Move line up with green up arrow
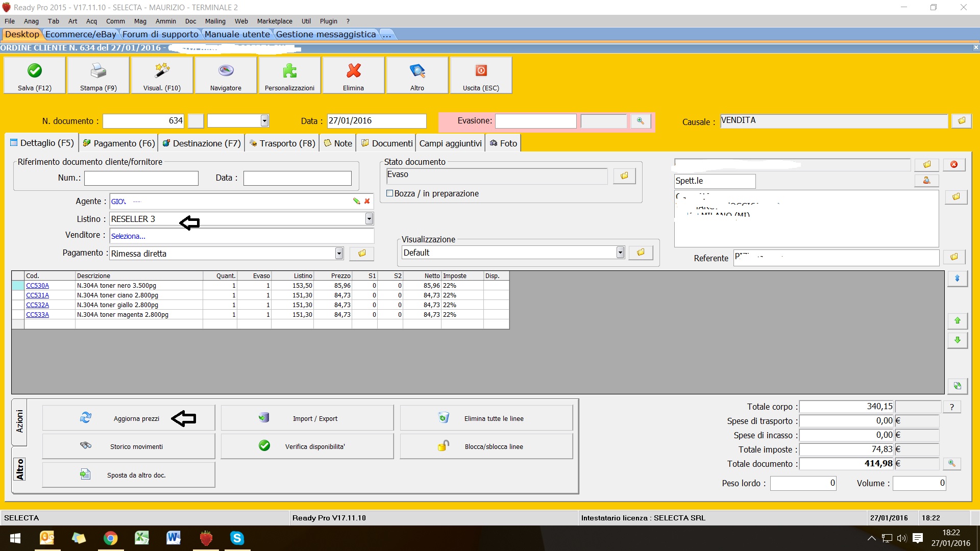 (958, 320)
